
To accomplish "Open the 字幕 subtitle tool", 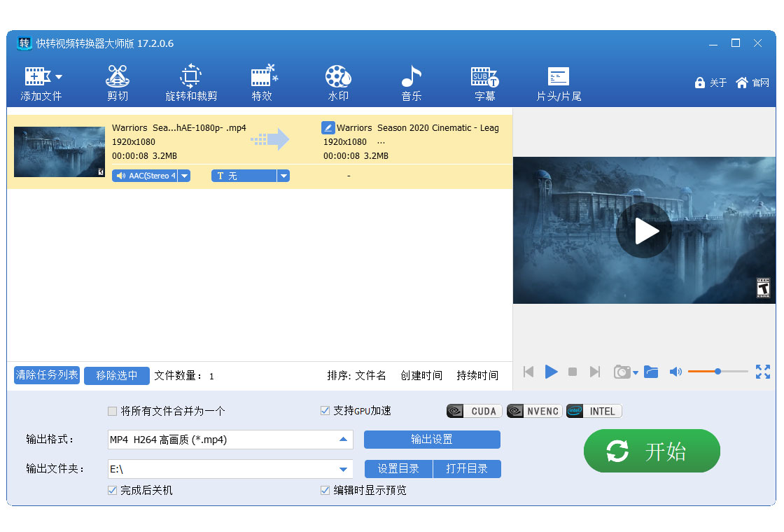I will [x=484, y=83].
